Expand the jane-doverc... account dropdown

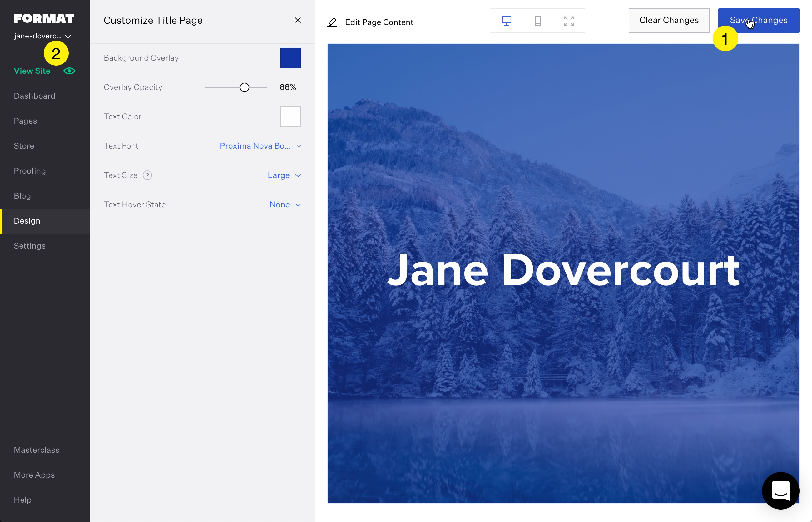coord(43,36)
